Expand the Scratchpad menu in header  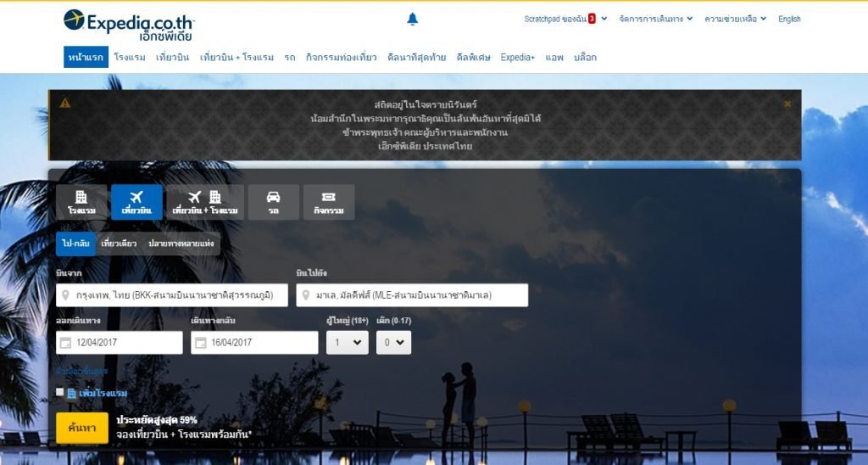pos(565,19)
